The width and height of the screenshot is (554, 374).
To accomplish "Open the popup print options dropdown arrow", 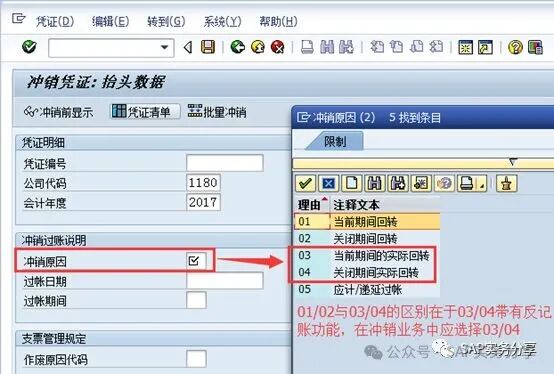I will point(482,184).
